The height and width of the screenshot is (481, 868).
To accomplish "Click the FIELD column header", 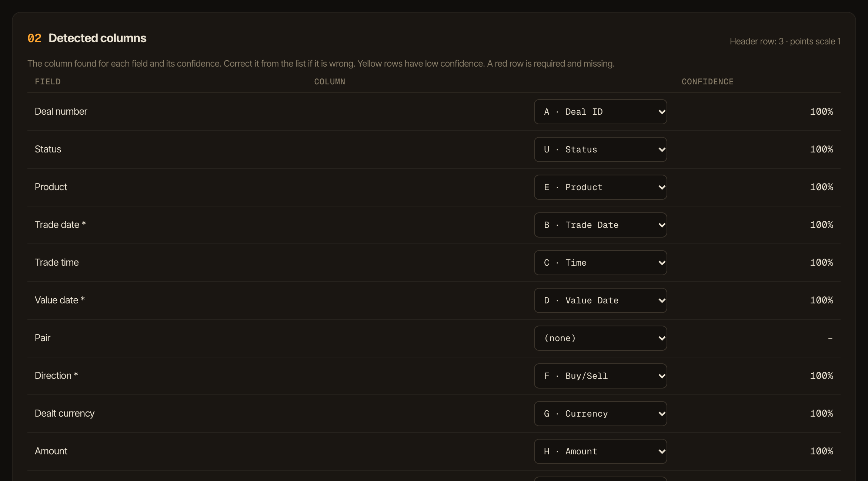I will click(48, 82).
